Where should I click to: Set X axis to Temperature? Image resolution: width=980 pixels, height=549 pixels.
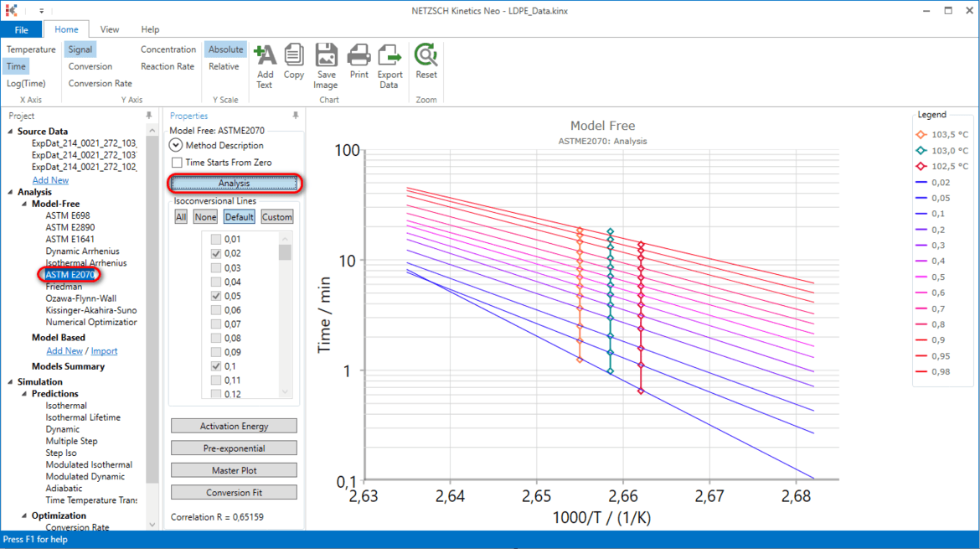(x=31, y=49)
